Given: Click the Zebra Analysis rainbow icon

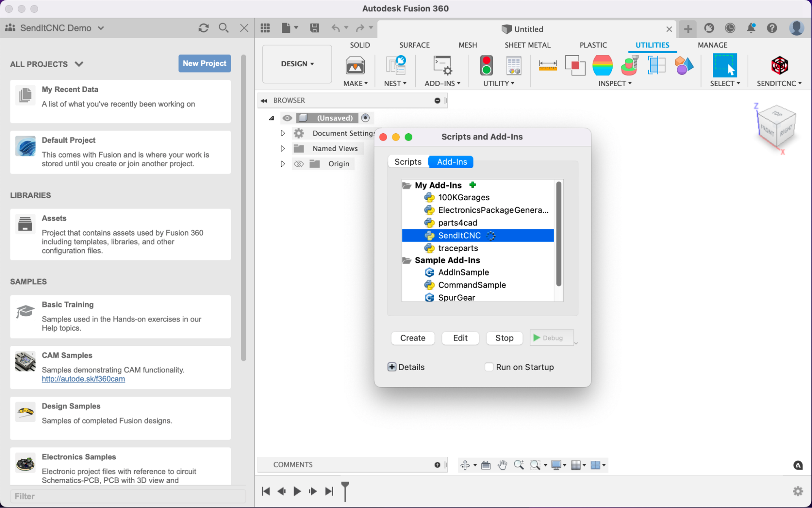Looking at the screenshot, I should point(602,65).
